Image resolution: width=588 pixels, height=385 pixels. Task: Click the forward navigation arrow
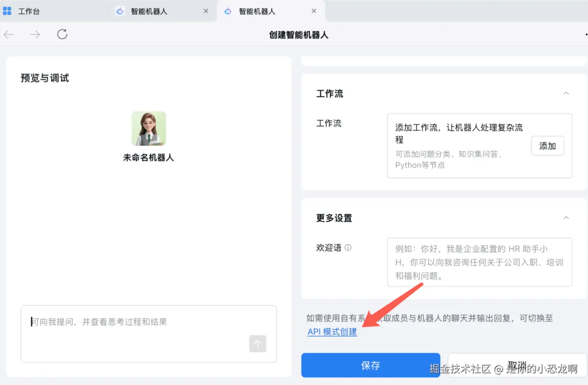point(35,34)
